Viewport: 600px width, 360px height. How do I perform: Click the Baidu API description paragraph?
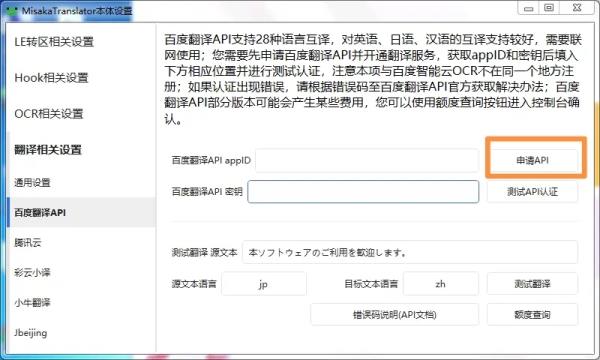(373, 79)
